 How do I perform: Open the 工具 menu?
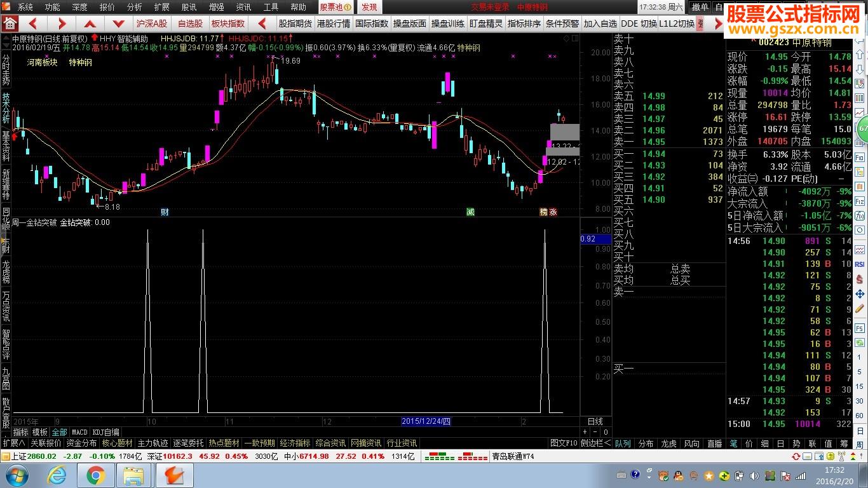(x=271, y=7)
